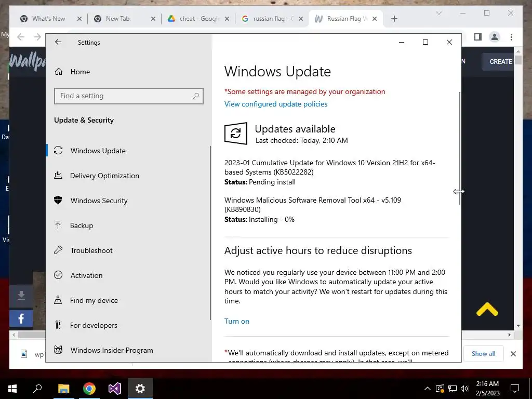Viewport: 532px width, 399px height.
Task: Close the Russian Flag Wallpaper tab
Action: pos(375,19)
